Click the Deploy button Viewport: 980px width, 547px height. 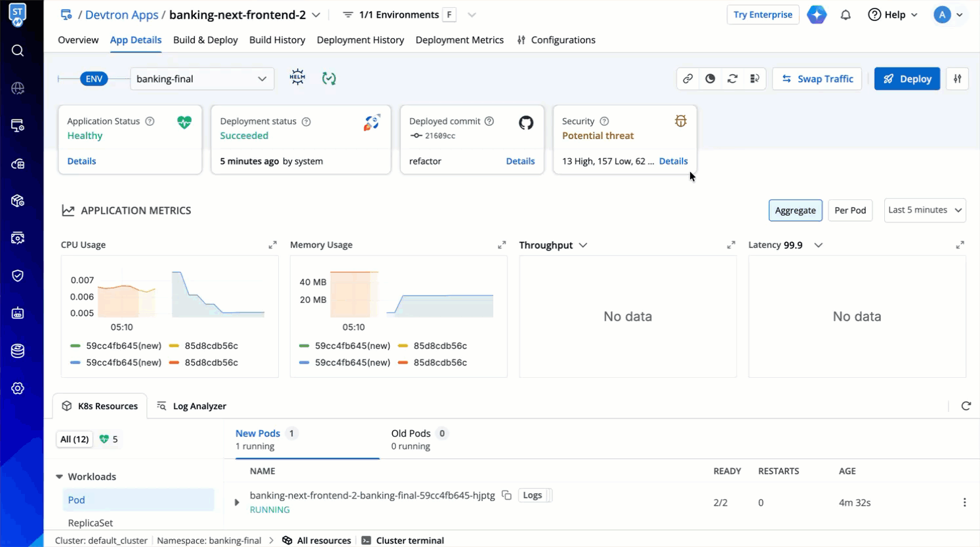[907, 79]
